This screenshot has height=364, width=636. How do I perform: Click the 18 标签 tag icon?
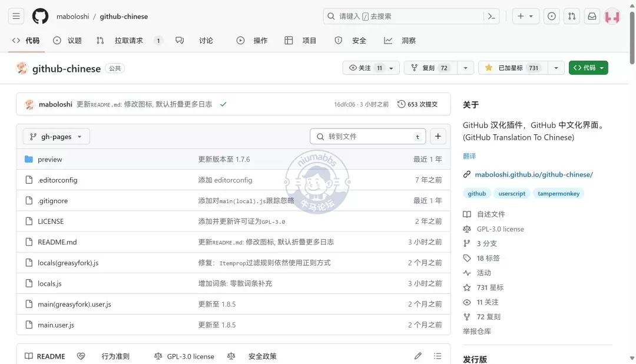467,258
